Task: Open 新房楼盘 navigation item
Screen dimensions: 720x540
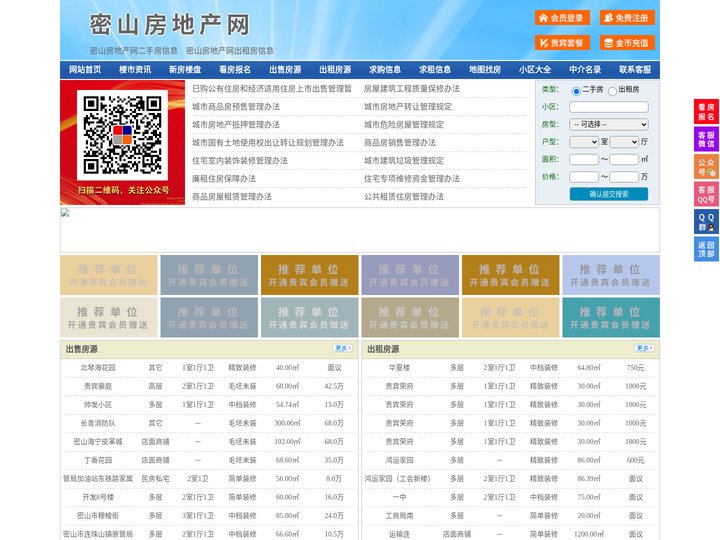Action: coord(185,70)
